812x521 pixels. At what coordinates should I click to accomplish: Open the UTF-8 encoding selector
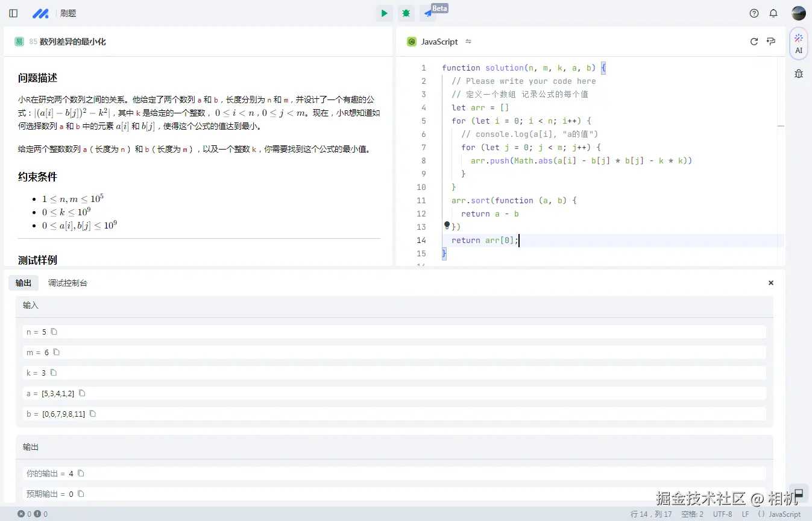point(722,514)
